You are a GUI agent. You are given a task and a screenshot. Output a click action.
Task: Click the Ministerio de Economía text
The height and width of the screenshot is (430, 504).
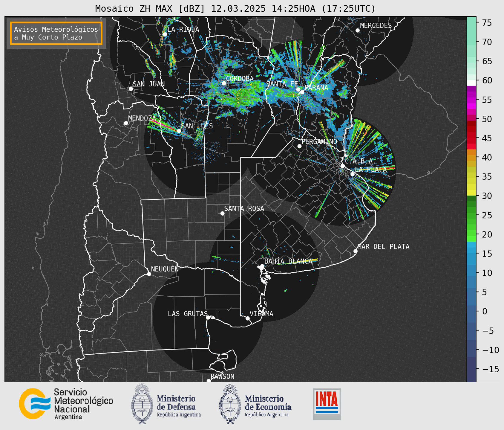pos(268,406)
